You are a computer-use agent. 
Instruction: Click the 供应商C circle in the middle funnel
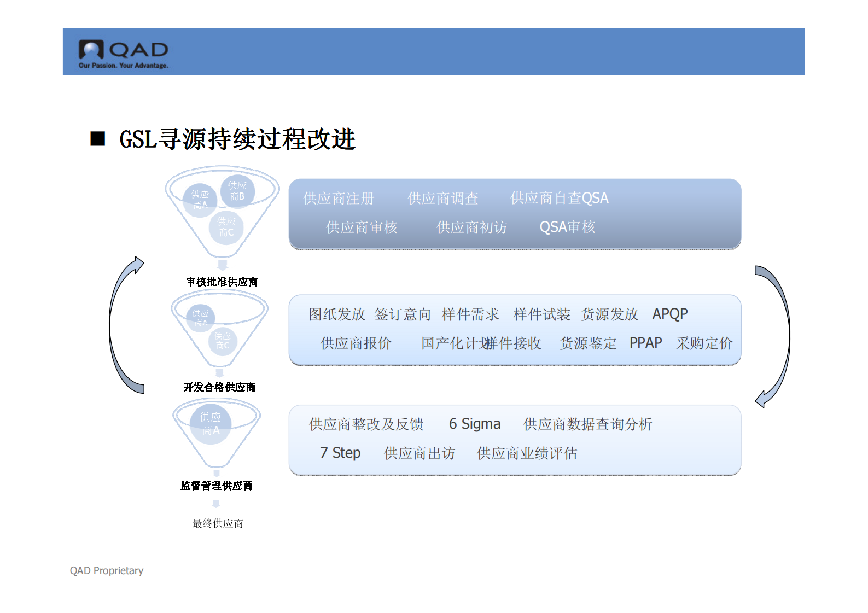223,341
